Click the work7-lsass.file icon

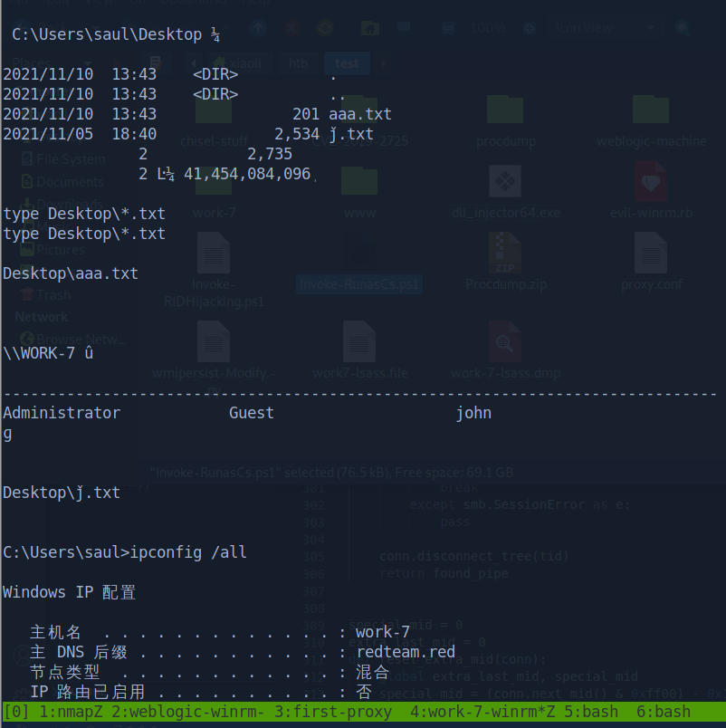pos(359,346)
